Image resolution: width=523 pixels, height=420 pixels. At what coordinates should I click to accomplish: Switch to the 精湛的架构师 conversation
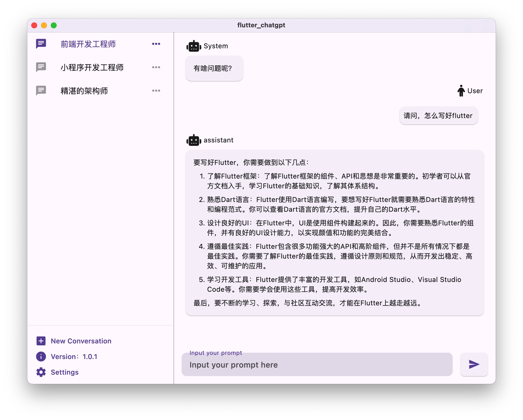(x=84, y=91)
